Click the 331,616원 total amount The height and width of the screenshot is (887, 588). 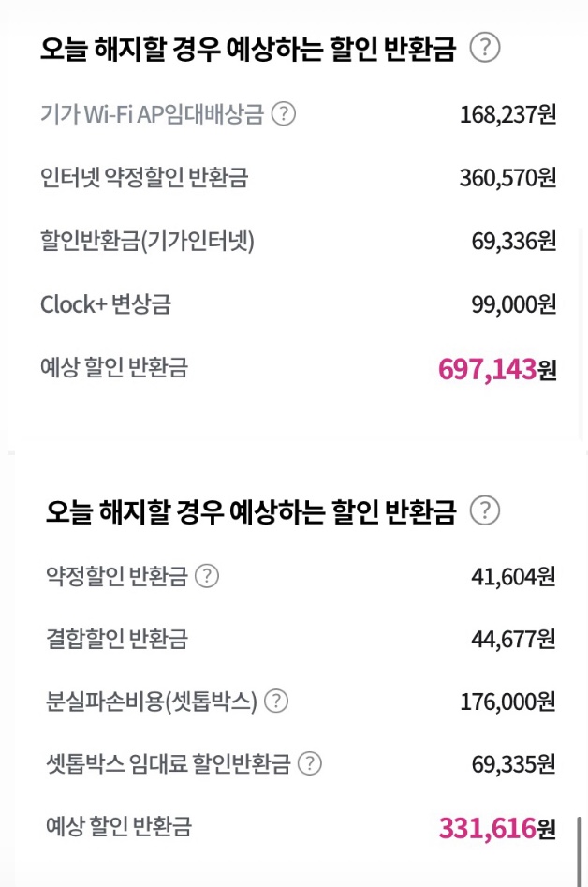(496, 828)
